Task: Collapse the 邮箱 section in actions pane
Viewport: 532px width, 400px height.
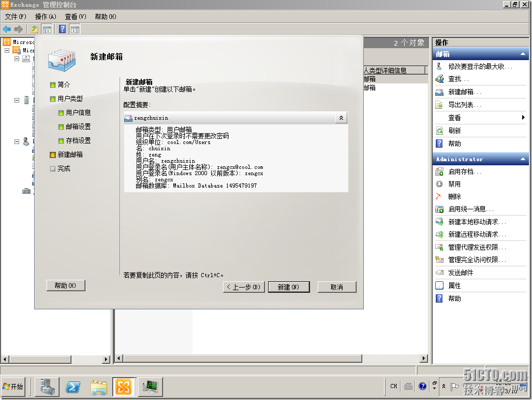Action: coord(522,54)
